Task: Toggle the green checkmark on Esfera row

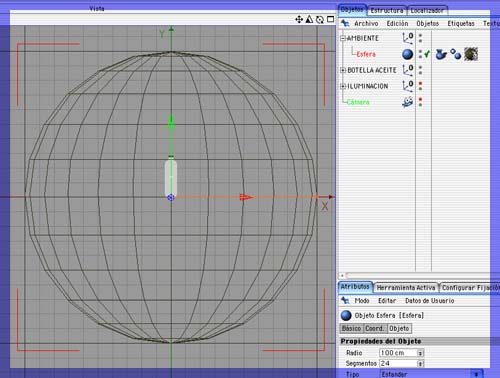Action: click(x=427, y=54)
